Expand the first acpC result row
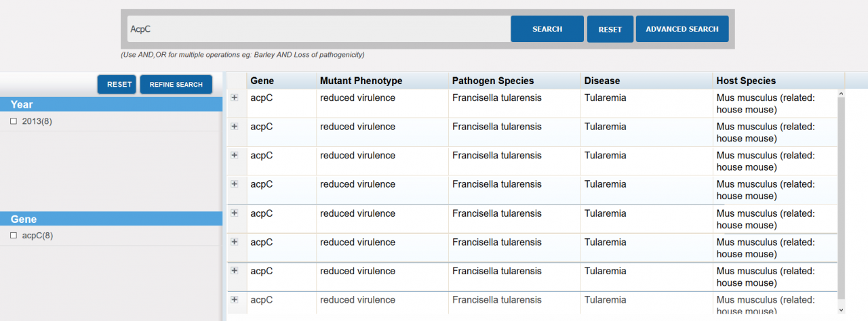The width and height of the screenshot is (868, 321). pos(235,98)
